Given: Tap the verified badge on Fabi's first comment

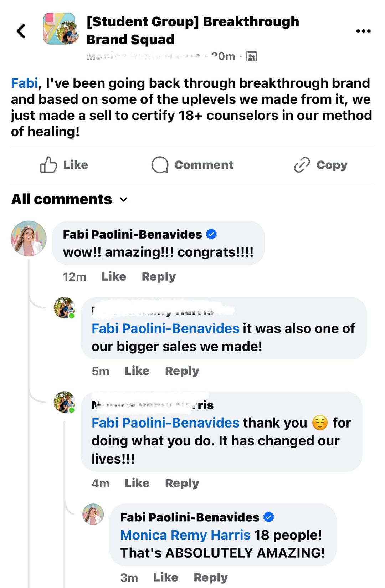Looking at the screenshot, I should tap(211, 234).
